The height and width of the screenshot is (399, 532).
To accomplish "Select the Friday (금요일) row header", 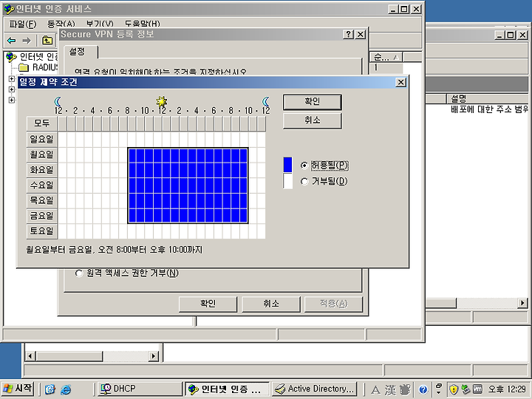I will pos(42,216).
